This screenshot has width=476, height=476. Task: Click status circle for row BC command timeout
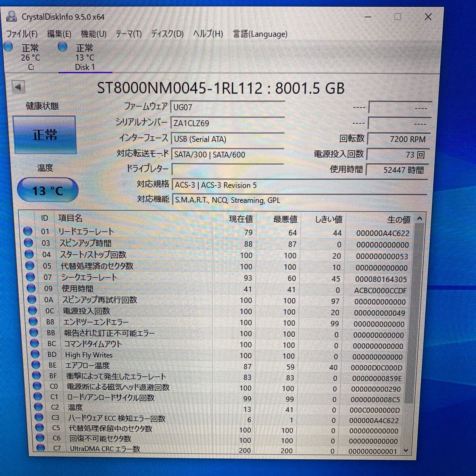point(35,344)
